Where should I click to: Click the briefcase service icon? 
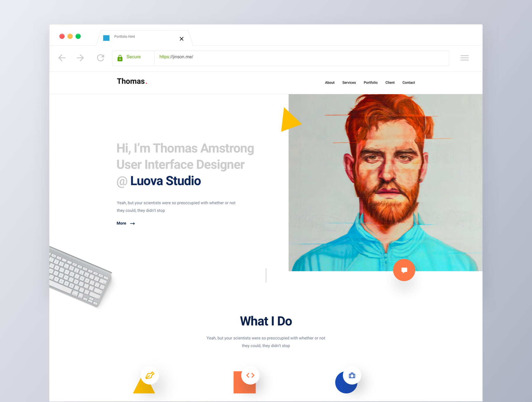point(352,375)
